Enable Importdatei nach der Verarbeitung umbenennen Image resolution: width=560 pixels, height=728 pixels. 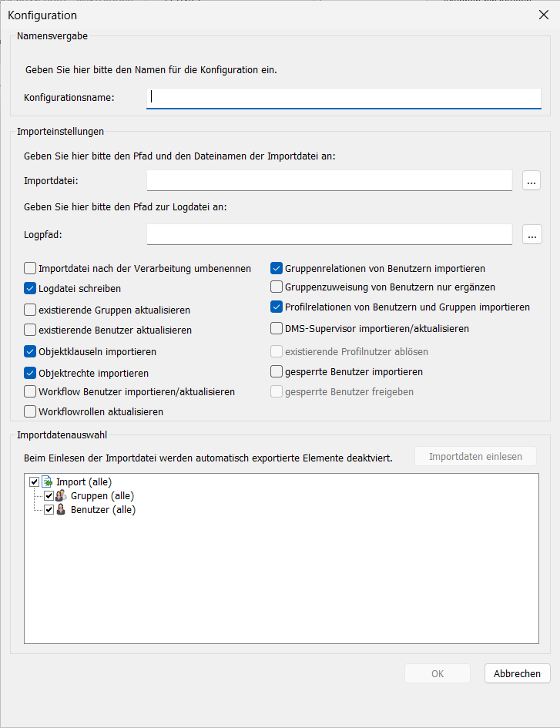[30, 269]
